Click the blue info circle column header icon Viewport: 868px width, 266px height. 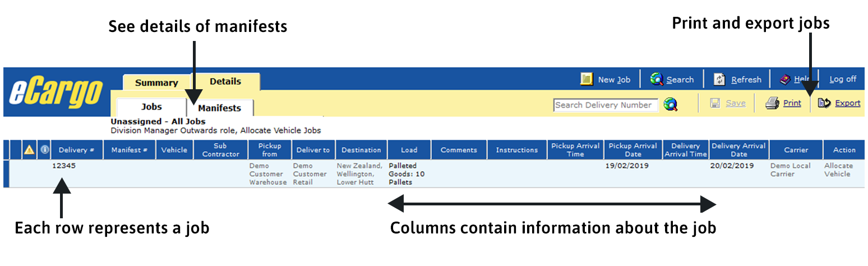coord(45,150)
